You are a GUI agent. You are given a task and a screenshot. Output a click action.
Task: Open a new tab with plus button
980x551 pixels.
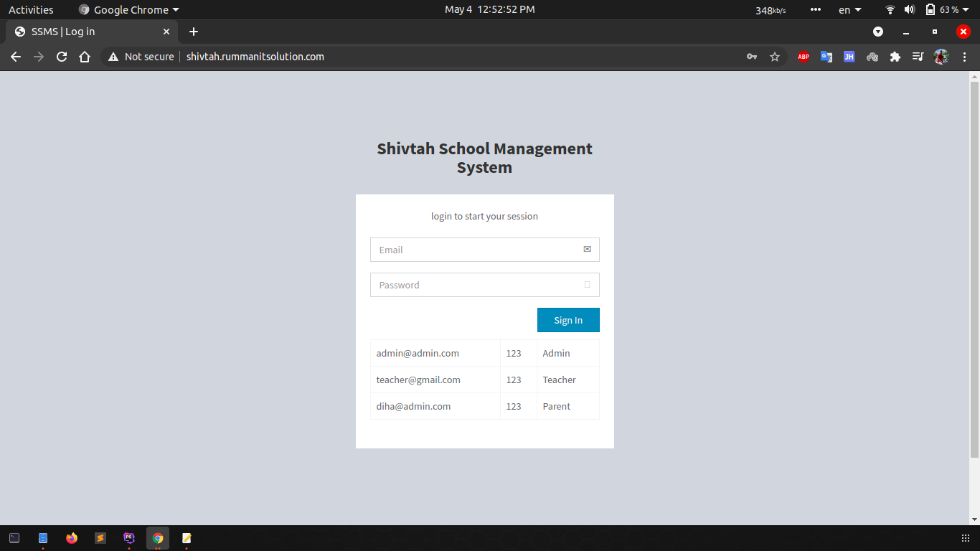(193, 32)
